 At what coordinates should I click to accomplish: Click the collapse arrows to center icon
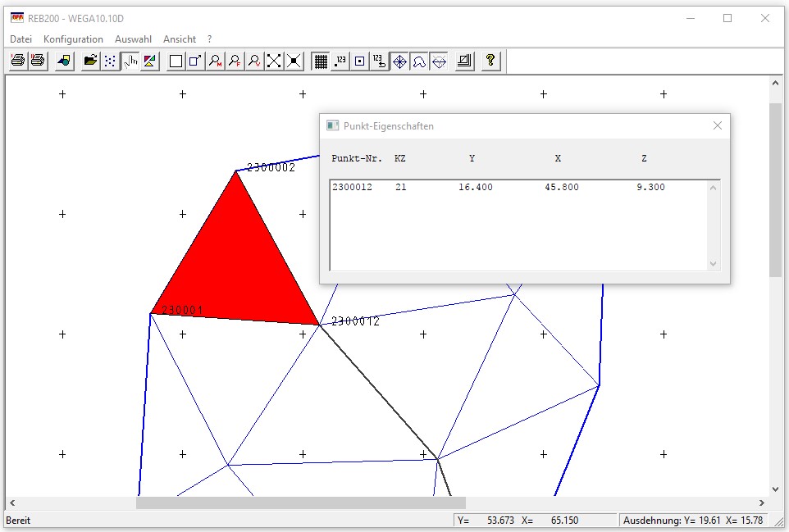pyautogui.click(x=294, y=61)
